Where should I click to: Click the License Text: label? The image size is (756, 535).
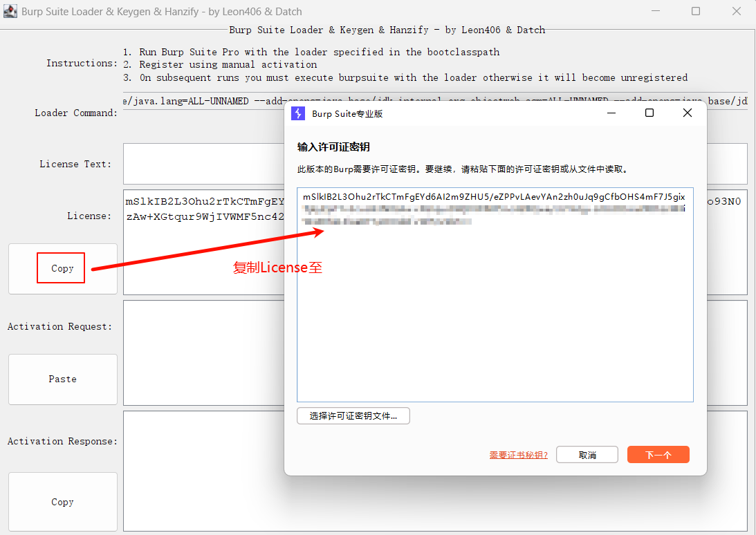[75, 164]
